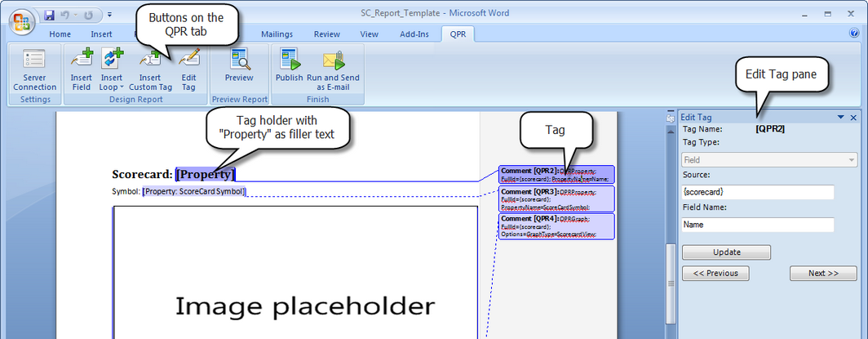
Task: Open the Review tab
Action: 326,34
